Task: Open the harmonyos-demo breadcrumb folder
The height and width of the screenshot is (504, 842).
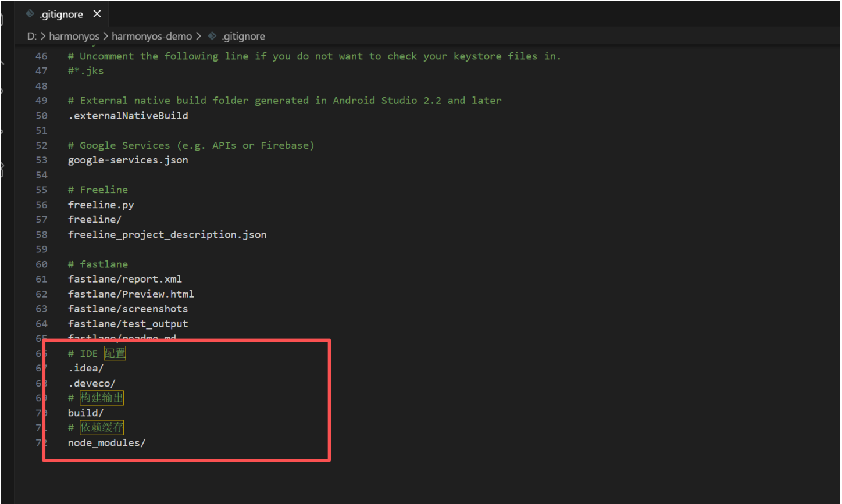Action: 152,36
